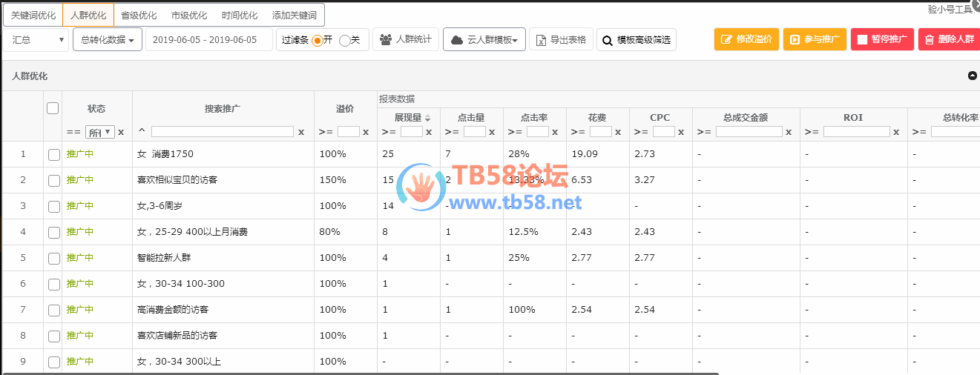Click the 导出表格 export file icon
This screenshot has width=980, height=375.
[x=542, y=40]
